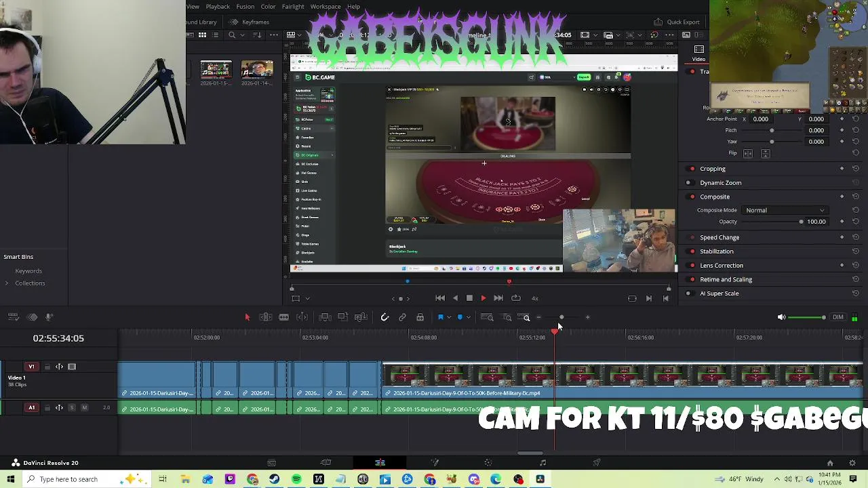This screenshot has height=488, width=868.
Task: Open the Fairlight menu
Action: (293, 7)
